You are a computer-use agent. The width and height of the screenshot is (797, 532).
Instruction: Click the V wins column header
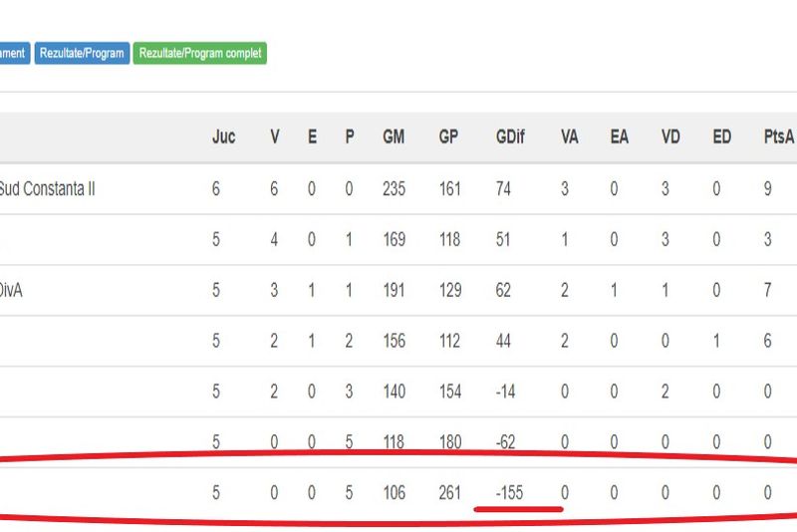coord(275,137)
